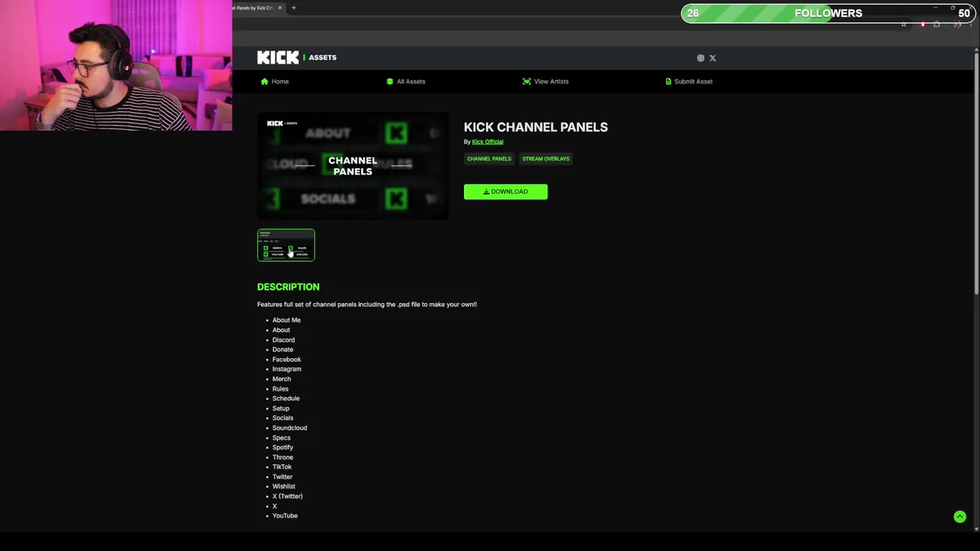Close the Kick Channel Panels browser tab
The image size is (980, 551).
(x=280, y=8)
